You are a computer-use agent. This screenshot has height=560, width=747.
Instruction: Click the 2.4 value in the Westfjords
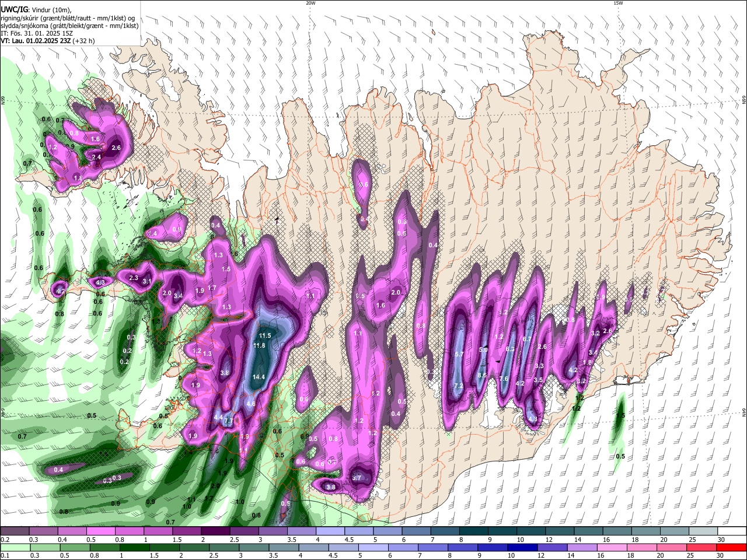(96, 157)
